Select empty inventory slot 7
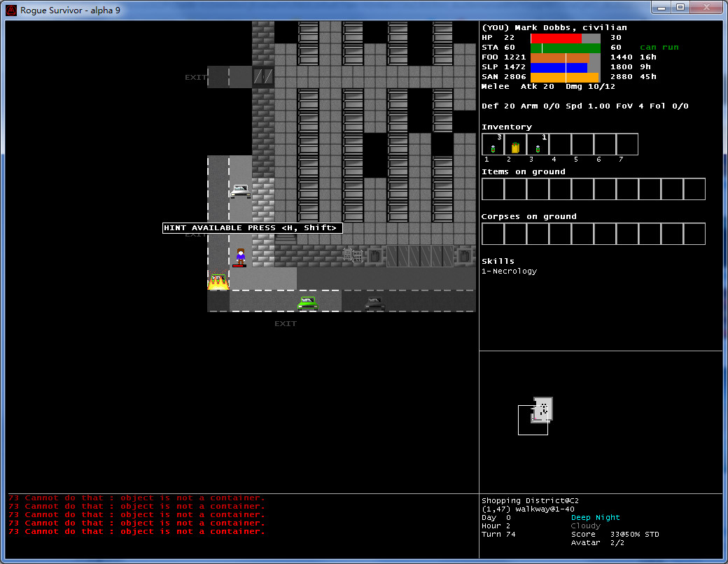Viewport: 728px width, 564px height. click(x=626, y=144)
